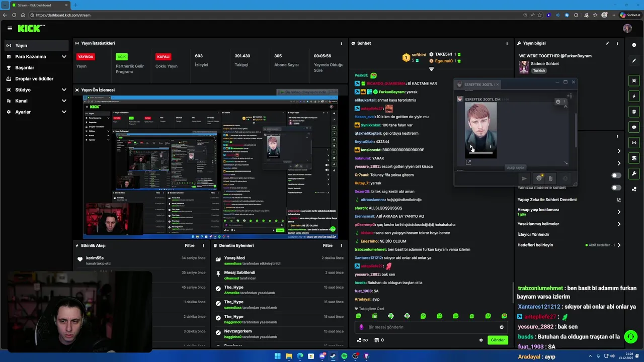
Task: Select Yayın in the left sidebar
Action: point(36,46)
